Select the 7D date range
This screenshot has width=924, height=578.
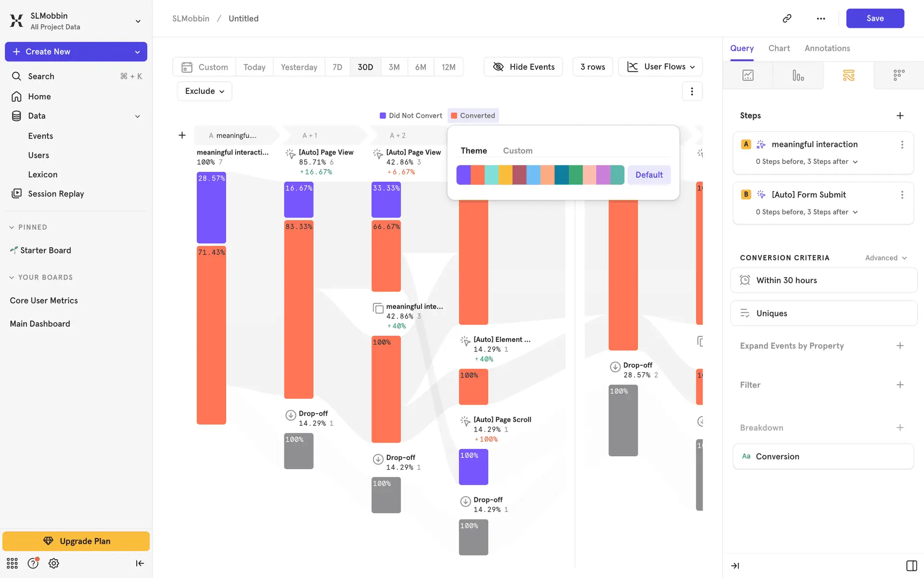pyautogui.click(x=337, y=67)
